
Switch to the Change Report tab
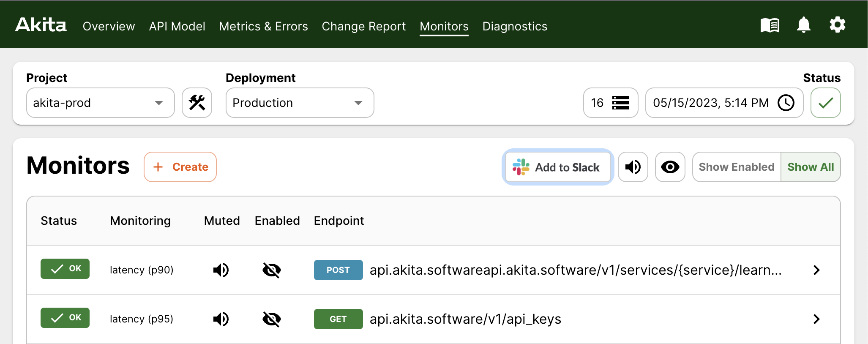click(363, 26)
